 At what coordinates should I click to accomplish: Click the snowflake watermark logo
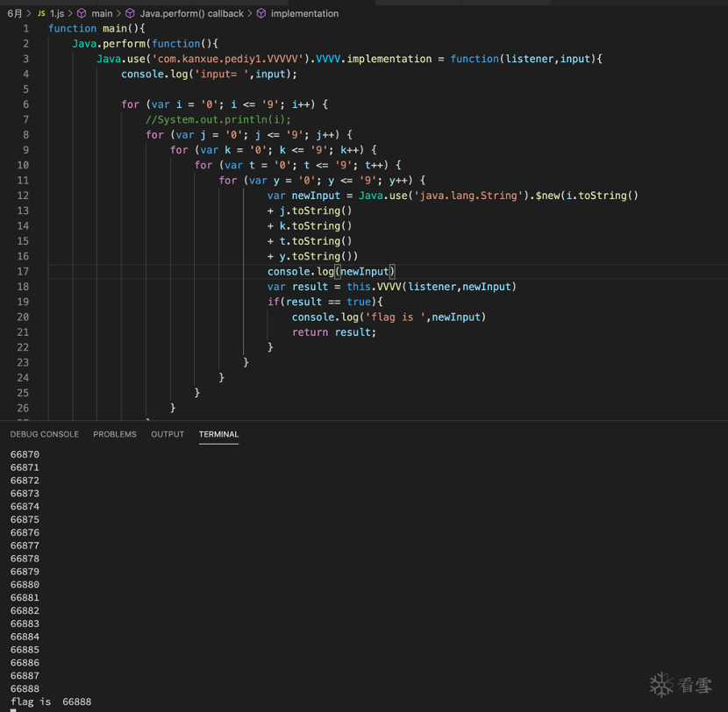[661, 685]
